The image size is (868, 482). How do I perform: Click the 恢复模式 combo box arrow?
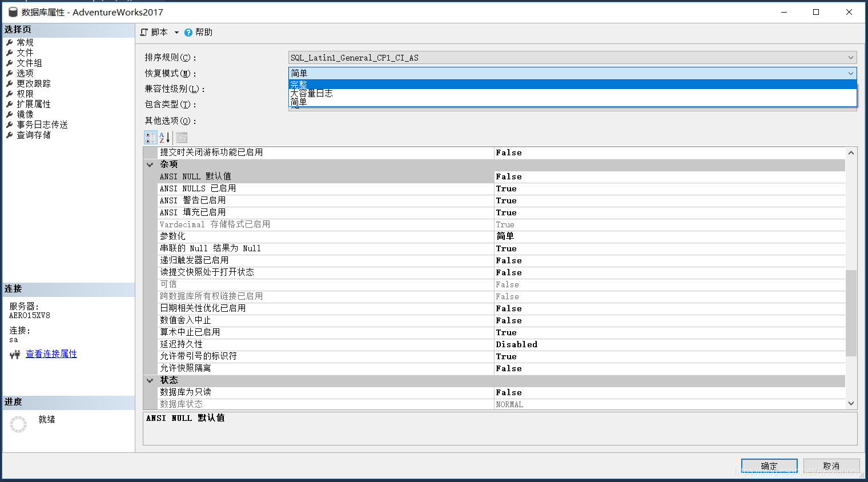pyautogui.click(x=850, y=73)
